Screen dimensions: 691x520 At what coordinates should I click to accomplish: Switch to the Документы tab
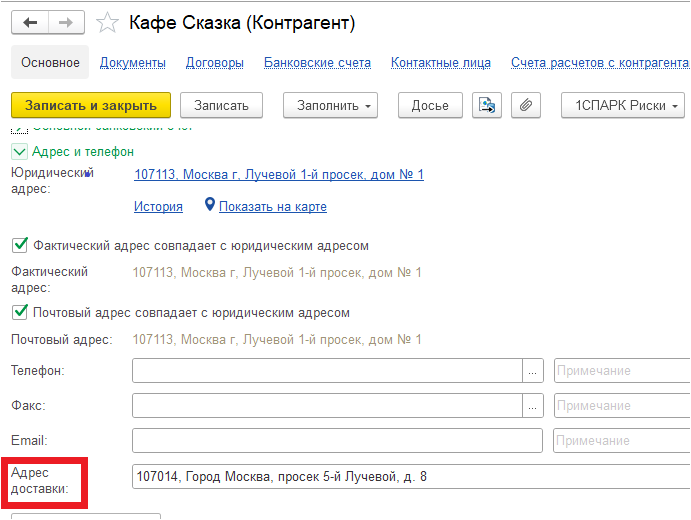(133, 63)
